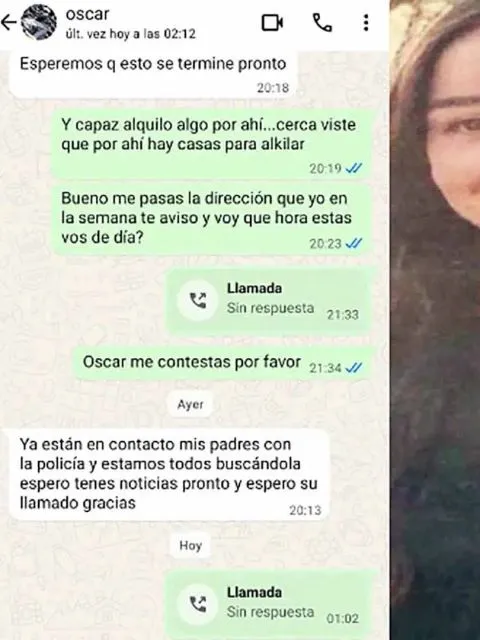The height and width of the screenshot is (640, 480).
Task: Select the 'Ya están en contacto' message
Action: (169, 474)
